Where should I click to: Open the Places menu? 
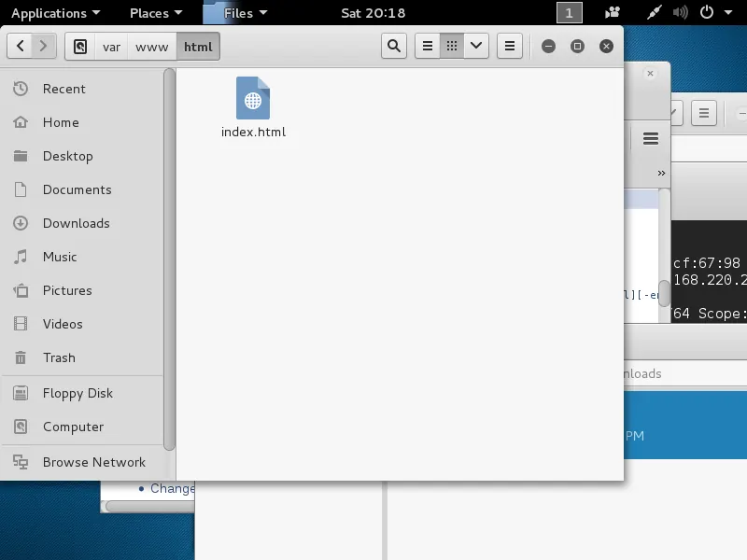(x=156, y=13)
